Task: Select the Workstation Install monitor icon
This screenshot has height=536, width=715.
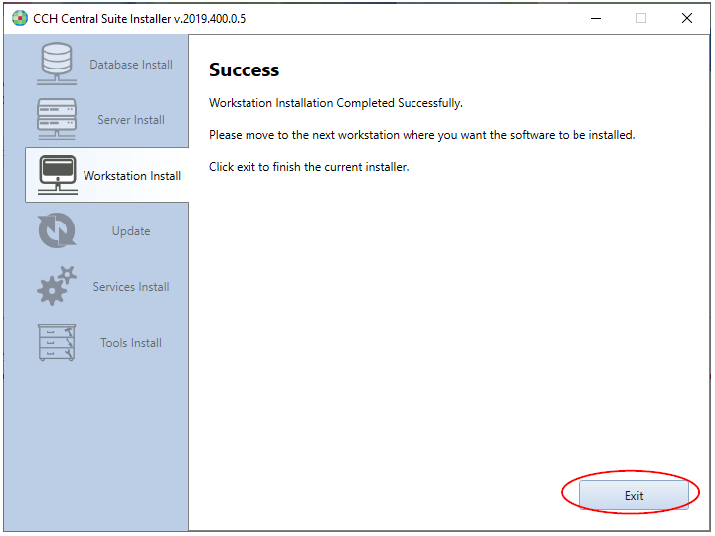Action: pos(57,175)
